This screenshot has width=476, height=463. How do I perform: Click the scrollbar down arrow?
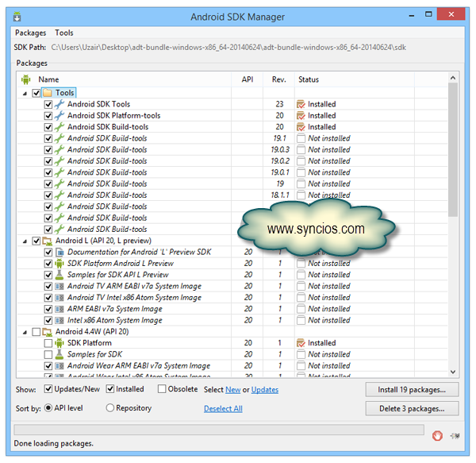tap(453, 372)
